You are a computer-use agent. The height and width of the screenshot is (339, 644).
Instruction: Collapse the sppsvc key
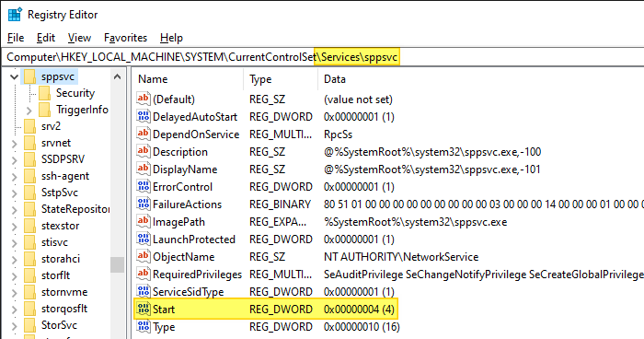point(14,77)
